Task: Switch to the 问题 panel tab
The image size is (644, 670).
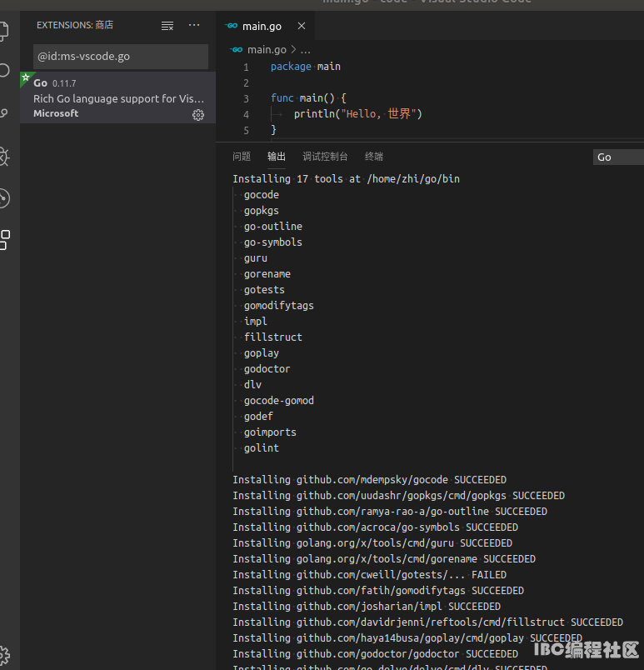Action: (x=242, y=157)
